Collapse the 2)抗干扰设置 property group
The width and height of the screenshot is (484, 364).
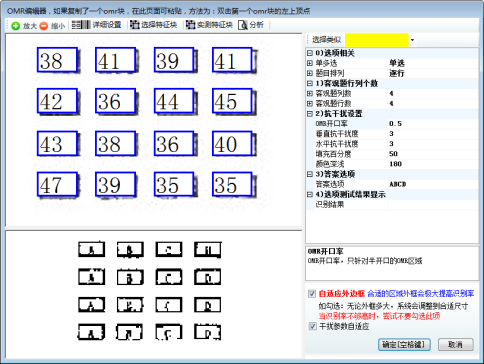point(310,114)
